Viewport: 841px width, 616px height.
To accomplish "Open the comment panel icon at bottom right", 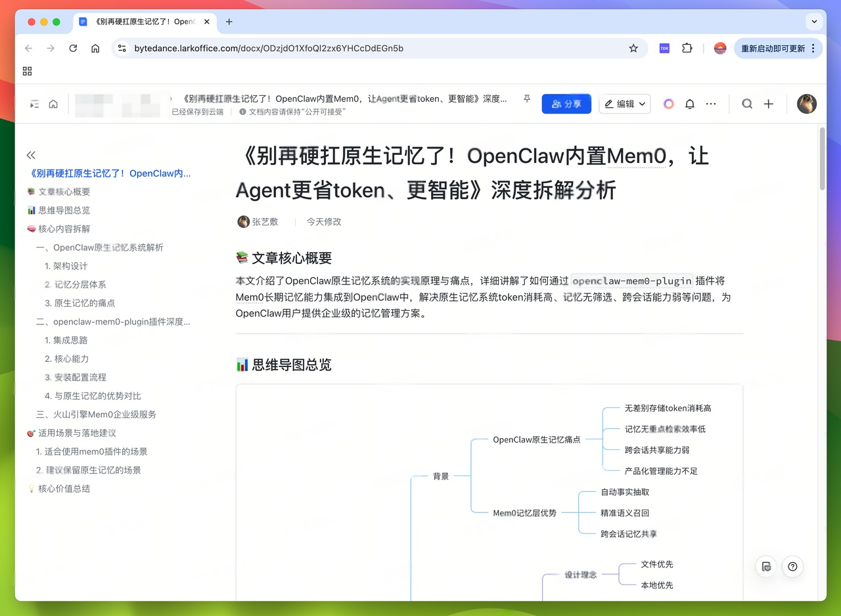I will [x=765, y=566].
